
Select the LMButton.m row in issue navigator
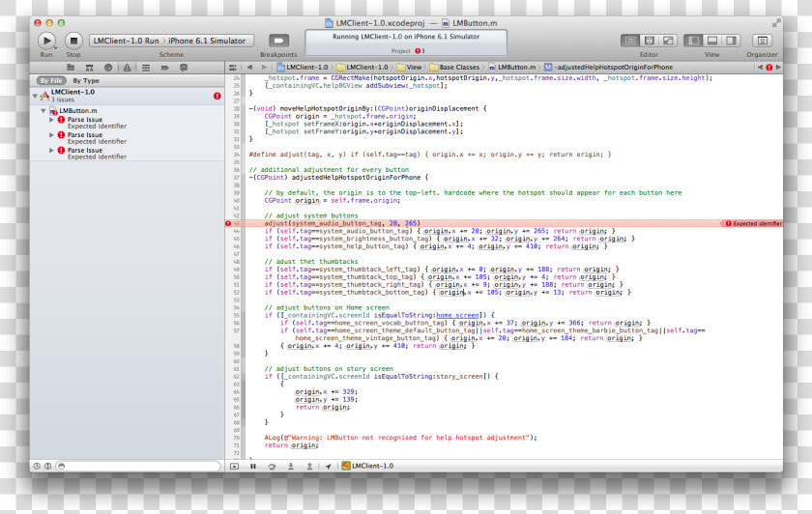127,111
